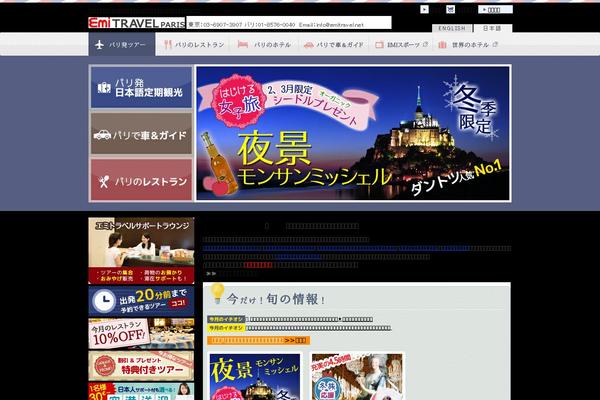The height and width of the screenshot is (400, 600).
Task: Open パリのホテル nav item
Action: coord(265,45)
